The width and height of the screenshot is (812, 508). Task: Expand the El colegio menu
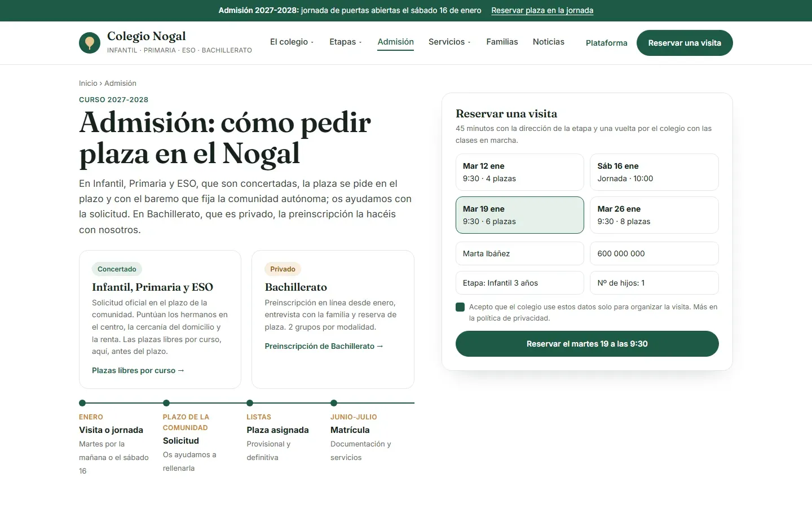[292, 42]
